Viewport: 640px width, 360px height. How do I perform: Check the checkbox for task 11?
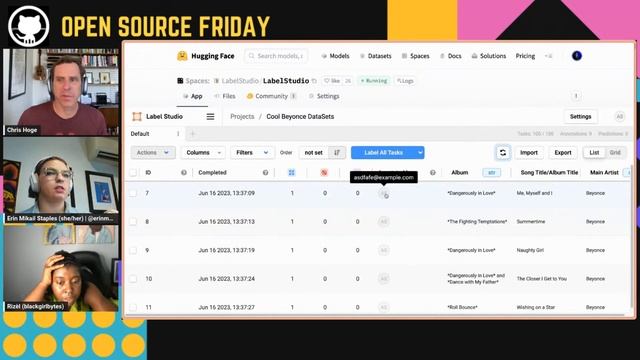click(133, 307)
